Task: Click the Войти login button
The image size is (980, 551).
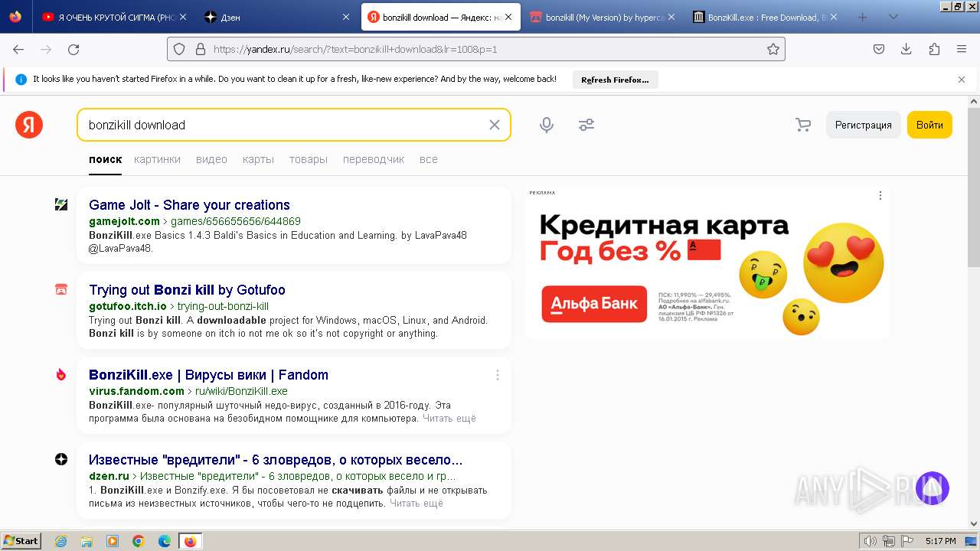Action: [x=929, y=125]
